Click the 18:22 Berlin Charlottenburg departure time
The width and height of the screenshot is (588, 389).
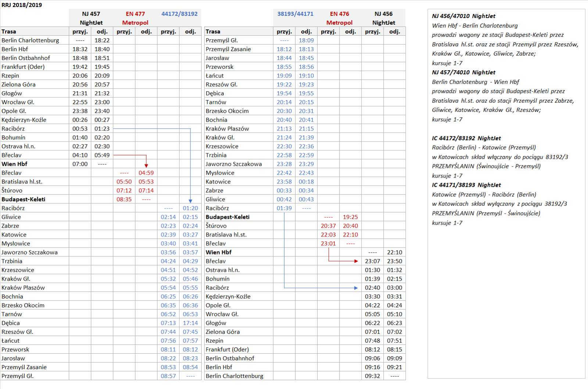(102, 40)
